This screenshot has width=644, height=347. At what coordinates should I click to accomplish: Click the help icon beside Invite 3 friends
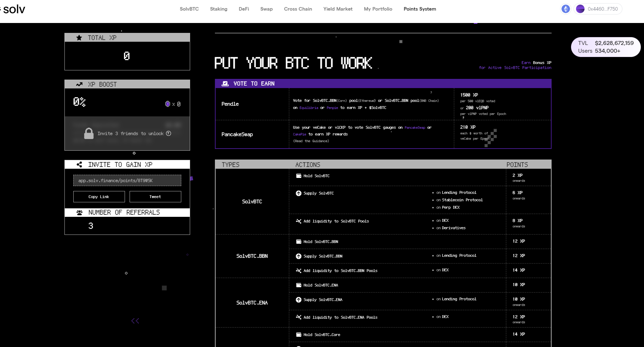(169, 133)
